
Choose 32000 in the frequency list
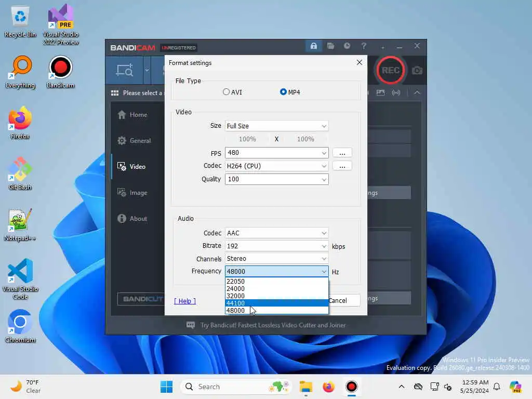coord(276,296)
